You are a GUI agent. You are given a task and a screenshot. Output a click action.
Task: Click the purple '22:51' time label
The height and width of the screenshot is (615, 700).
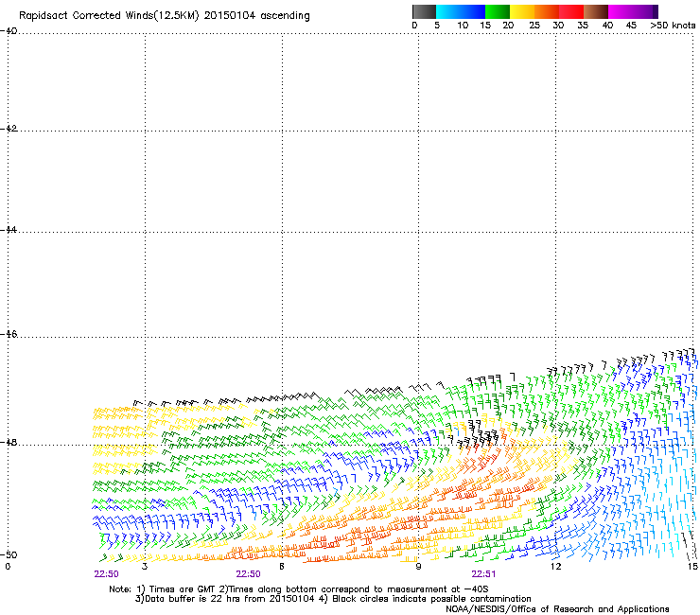click(x=483, y=574)
